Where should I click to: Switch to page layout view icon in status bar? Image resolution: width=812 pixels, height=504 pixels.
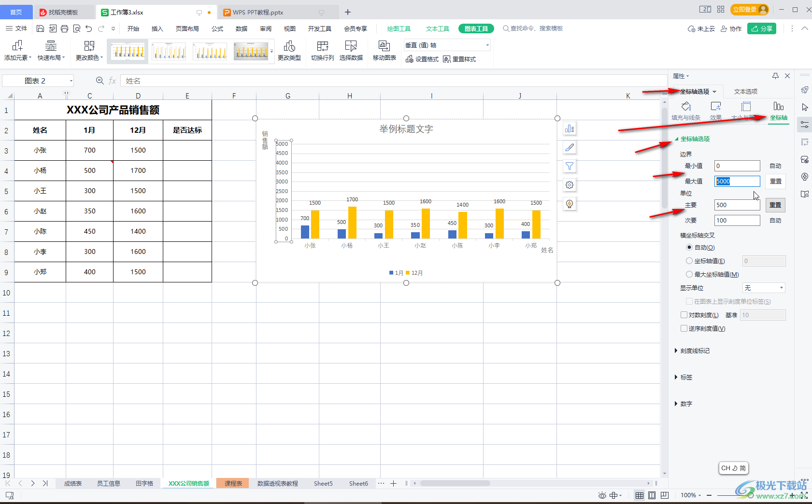652,495
